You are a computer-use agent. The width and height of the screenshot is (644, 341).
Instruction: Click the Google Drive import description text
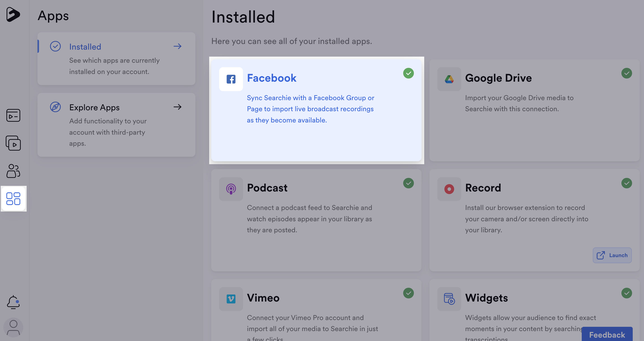coord(519,103)
